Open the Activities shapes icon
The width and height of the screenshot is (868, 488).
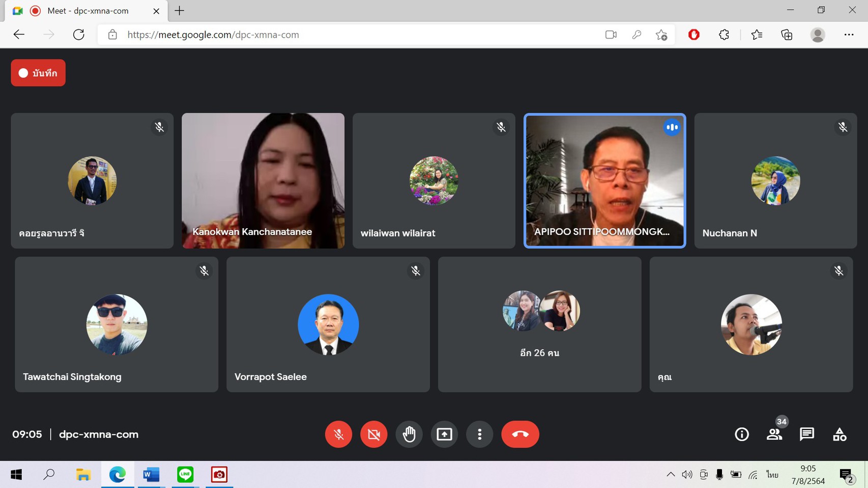tap(839, 434)
